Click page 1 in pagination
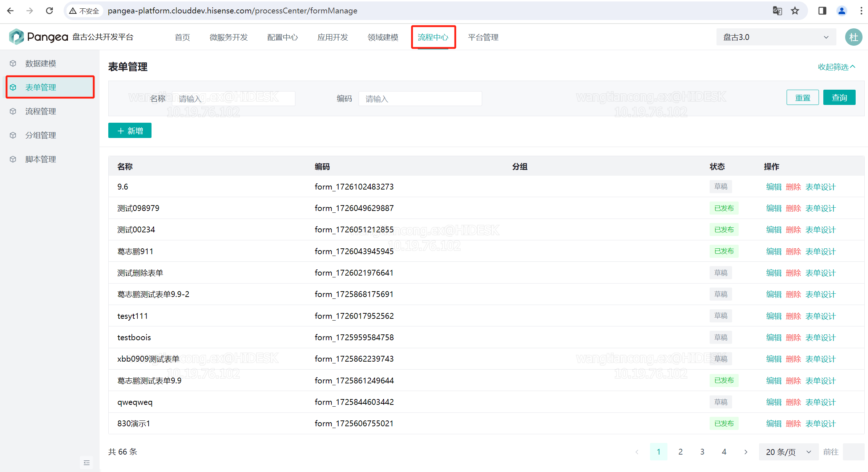 659,452
